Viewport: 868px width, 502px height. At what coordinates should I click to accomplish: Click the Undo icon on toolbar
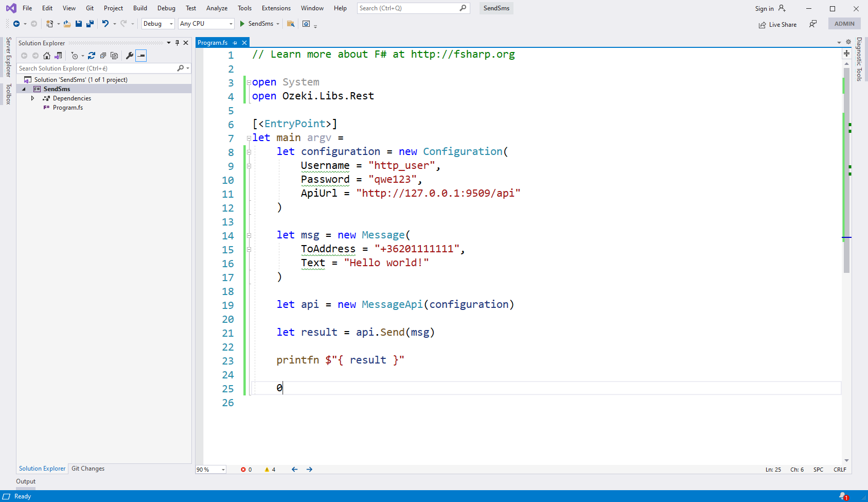pyautogui.click(x=105, y=24)
